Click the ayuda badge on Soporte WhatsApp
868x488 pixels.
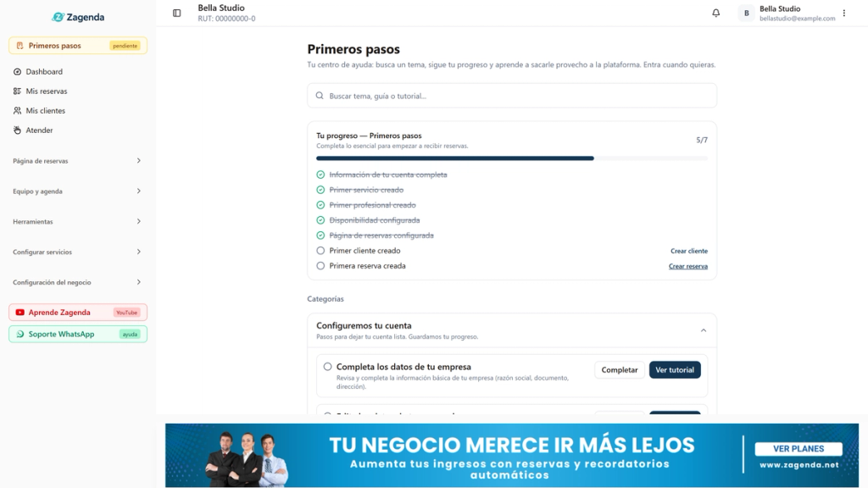pos(130,334)
